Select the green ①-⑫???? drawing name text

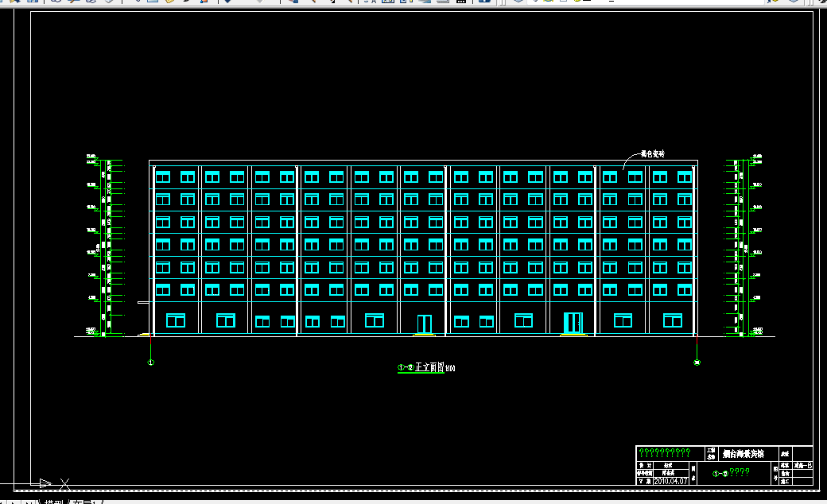(731, 472)
